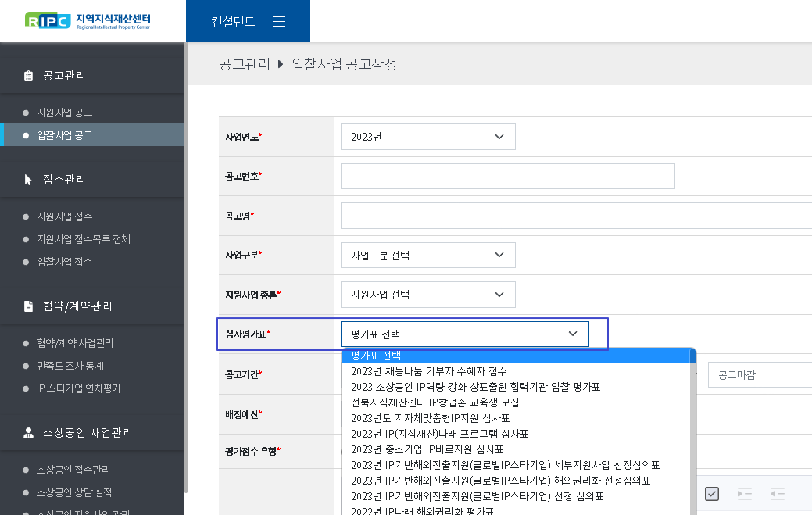The width and height of the screenshot is (812, 515).
Task: Open 만족도 조사 통계 sidebar link
Action: tap(70, 366)
